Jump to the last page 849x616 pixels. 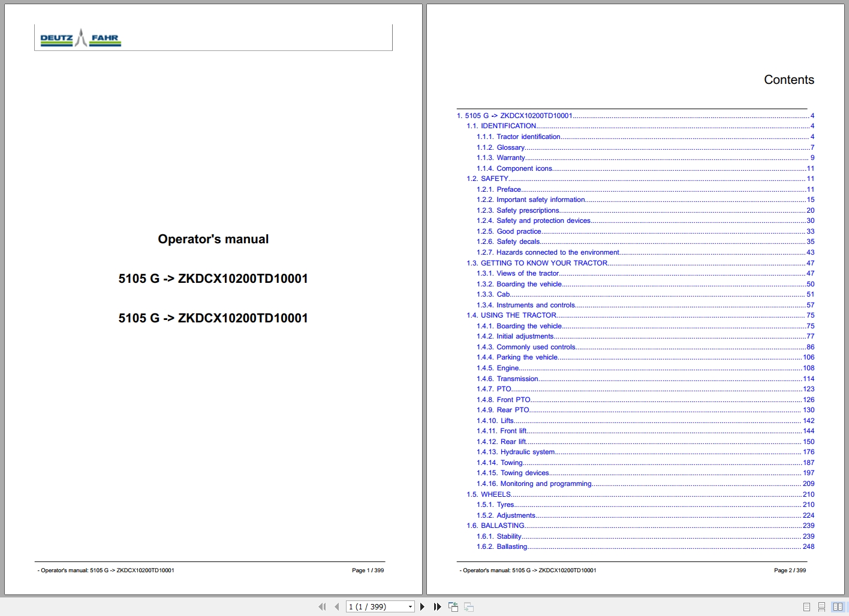click(x=438, y=606)
